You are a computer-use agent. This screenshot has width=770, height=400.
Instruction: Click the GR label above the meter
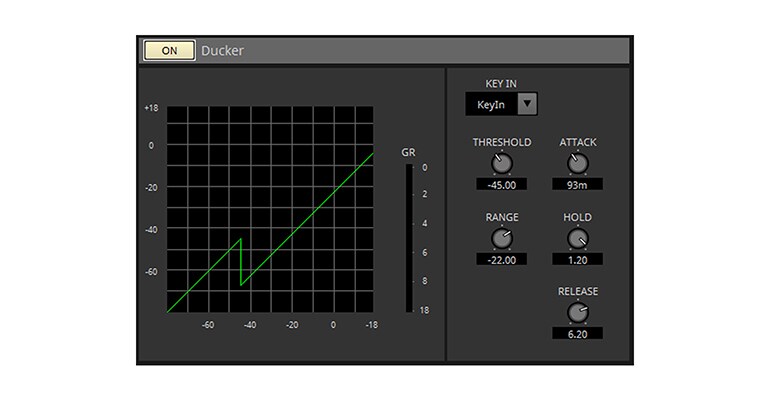point(408,153)
